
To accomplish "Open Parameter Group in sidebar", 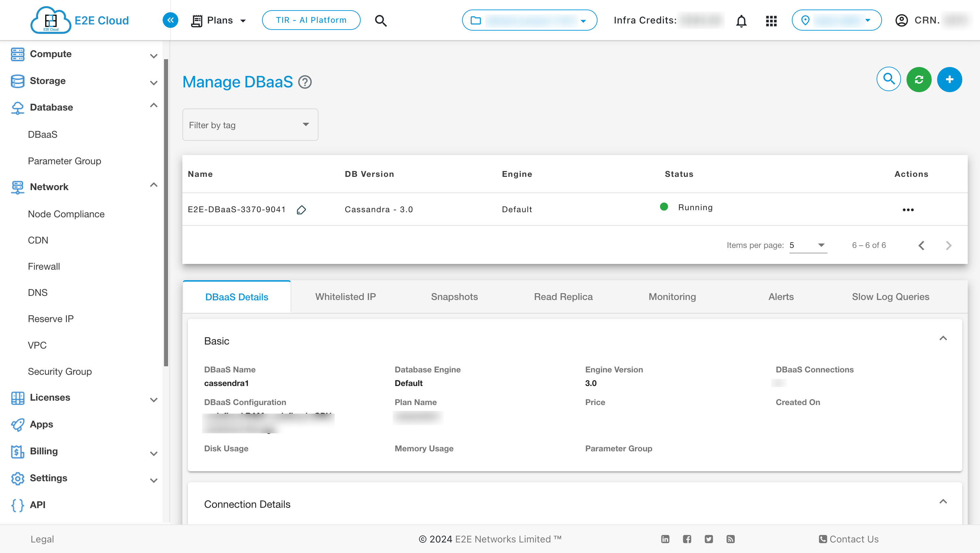I will [x=64, y=161].
